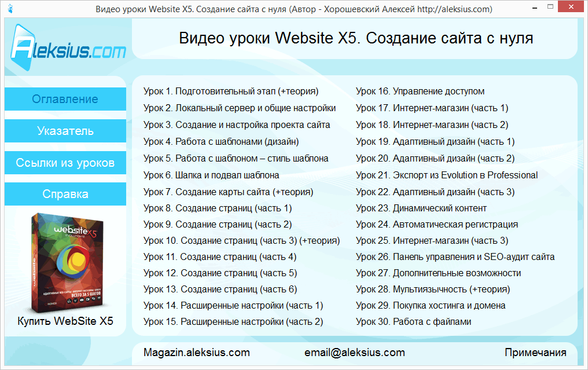The width and height of the screenshot is (588, 370).
Task: Select Урок 6. Шапка и подвал шаблона
Action: click(211, 175)
